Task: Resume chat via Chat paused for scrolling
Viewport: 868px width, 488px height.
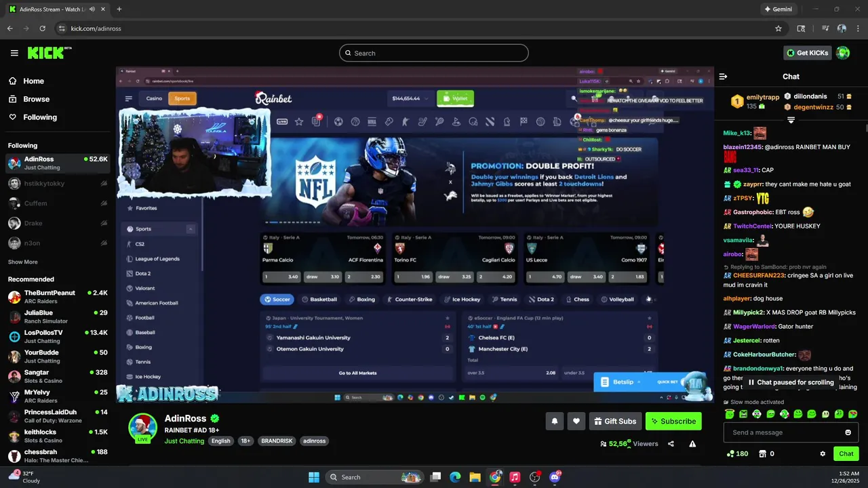Action: (791, 382)
